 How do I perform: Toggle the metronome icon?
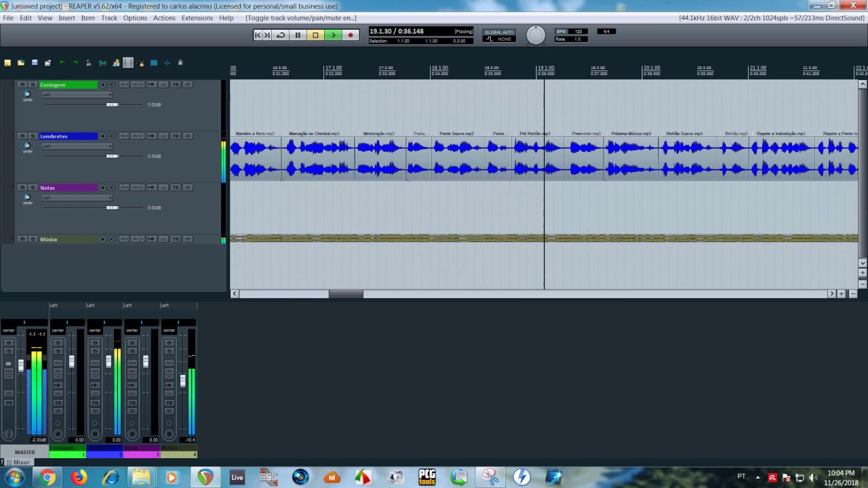(x=89, y=63)
